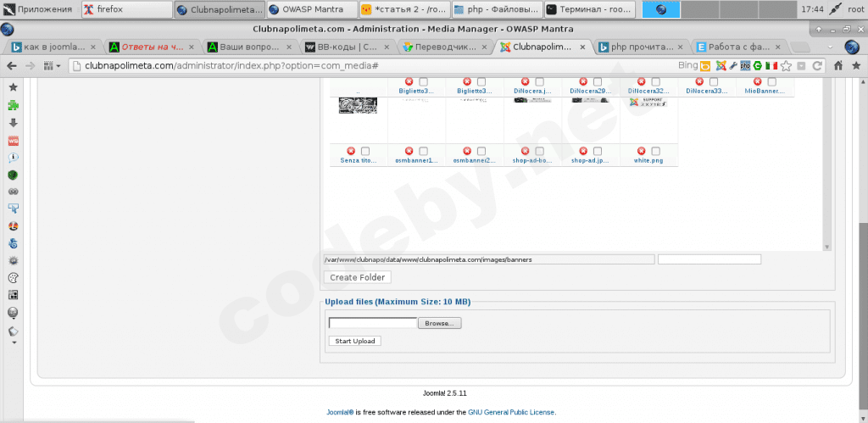Viewport: 868px width, 423px height.
Task: Delete white.png via red X icon
Action: tap(641, 151)
